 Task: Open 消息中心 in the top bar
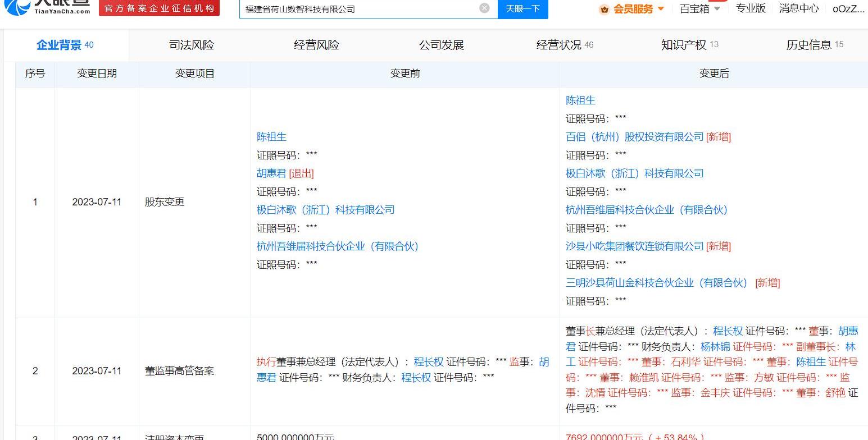point(798,8)
